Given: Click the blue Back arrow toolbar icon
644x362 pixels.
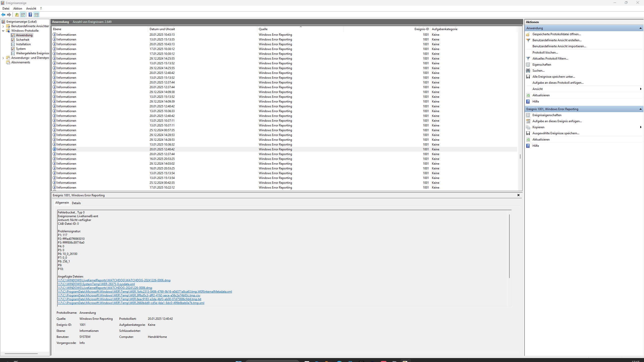Looking at the screenshot, I should click(x=3, y=15).
